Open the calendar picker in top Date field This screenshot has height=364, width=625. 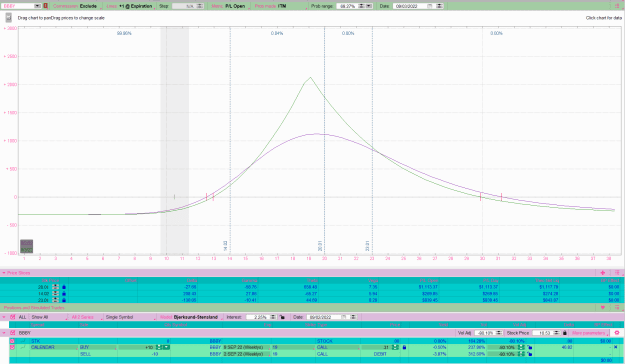[429, 6]
